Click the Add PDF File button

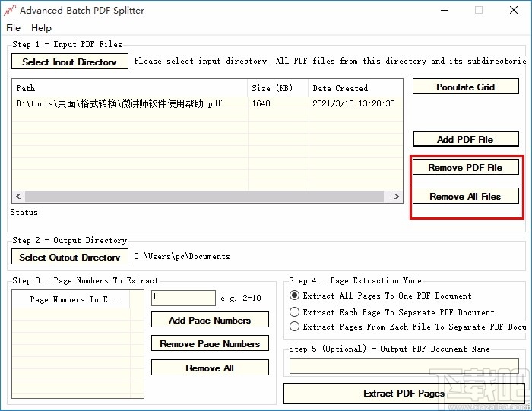pos(465,139)
